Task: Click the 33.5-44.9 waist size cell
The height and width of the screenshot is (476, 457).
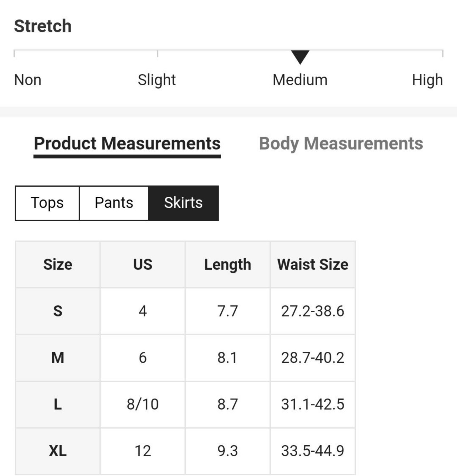Action: 313,451
